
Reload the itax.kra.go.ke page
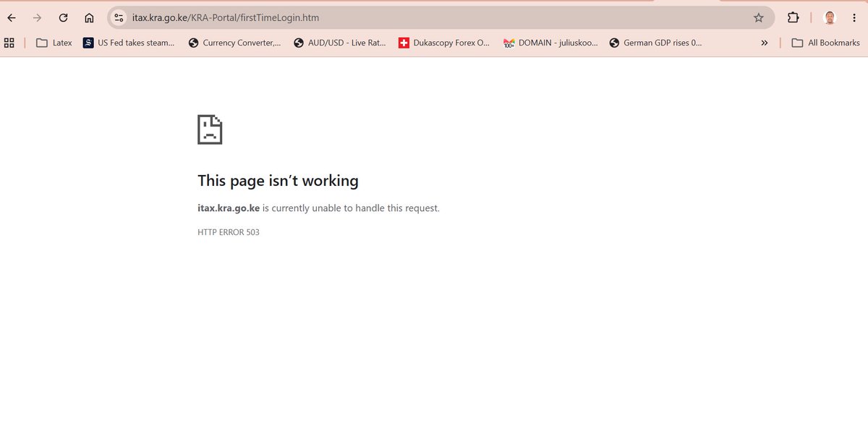[x=63, y=18]
